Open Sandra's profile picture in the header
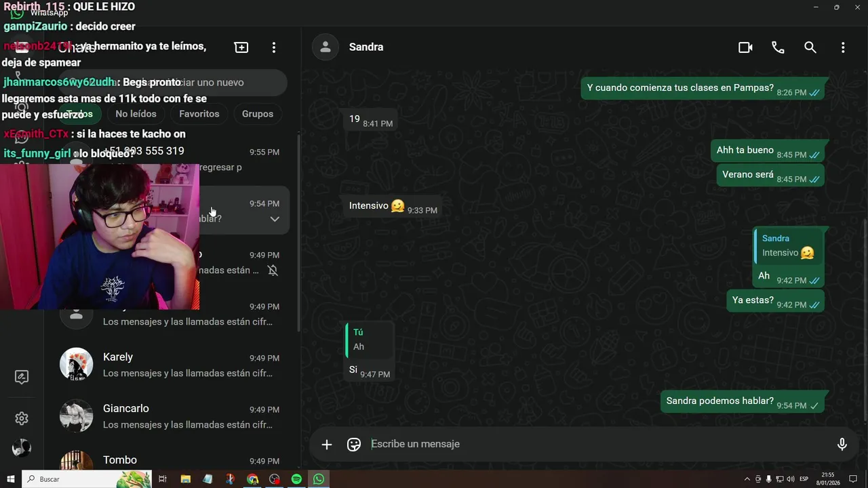This screenshot has height=488, width=868. pyautogui.click(x=325, y=47)
